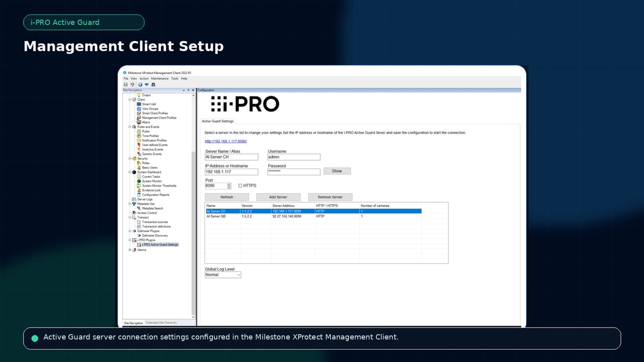Close the Site Navigation panel

(x=193, y=90)
